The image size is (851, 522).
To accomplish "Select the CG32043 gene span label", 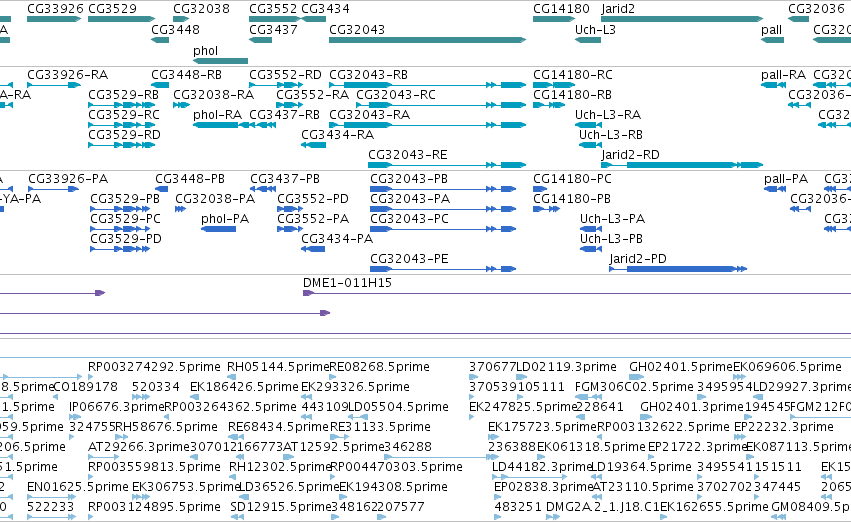I will (x=357, y=30).
